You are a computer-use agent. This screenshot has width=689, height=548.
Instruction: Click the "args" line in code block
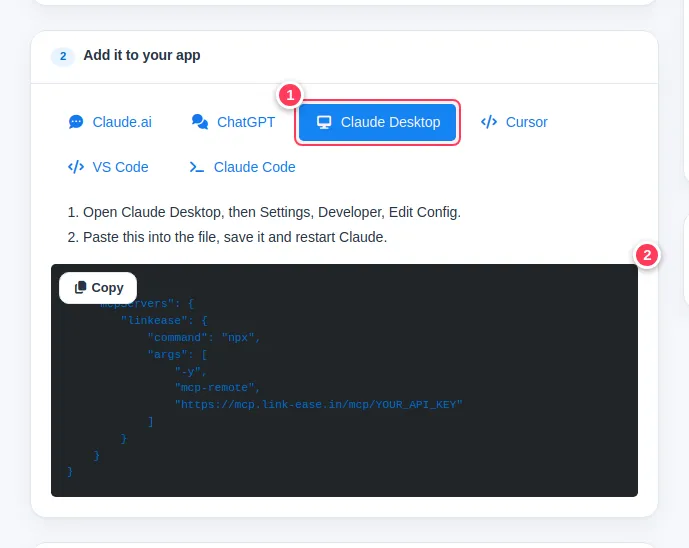(178, 355)
